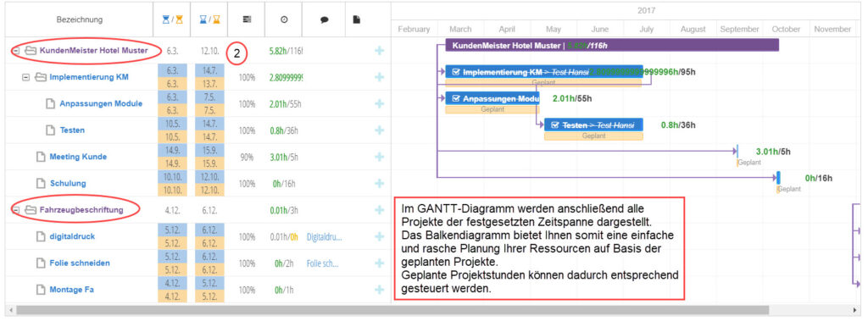Click the document column header icon
This screenshot has width=868, height=321.
click(357, 19)
